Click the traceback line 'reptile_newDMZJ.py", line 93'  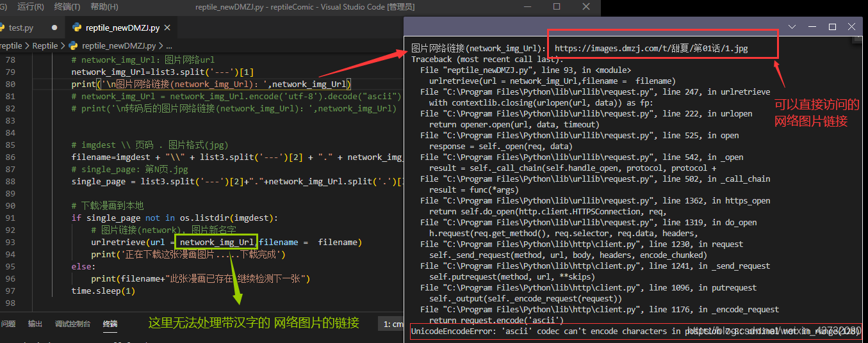[526, 70]
